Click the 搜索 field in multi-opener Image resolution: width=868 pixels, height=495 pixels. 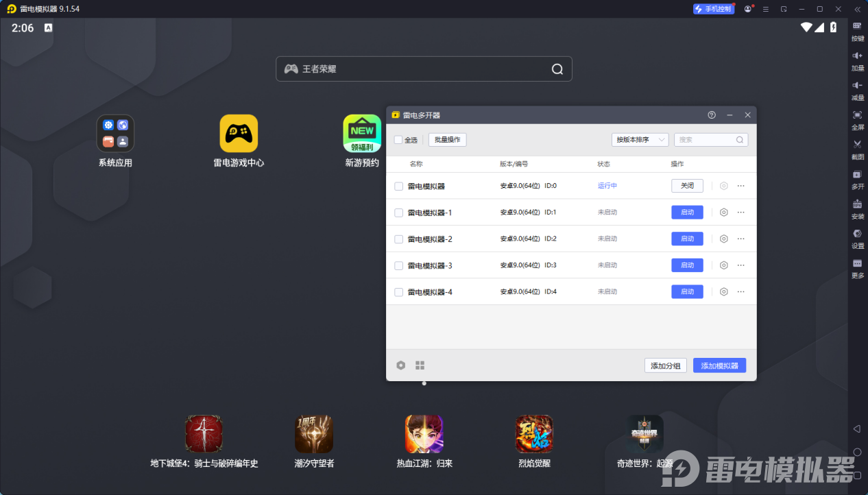pos(711,140)
